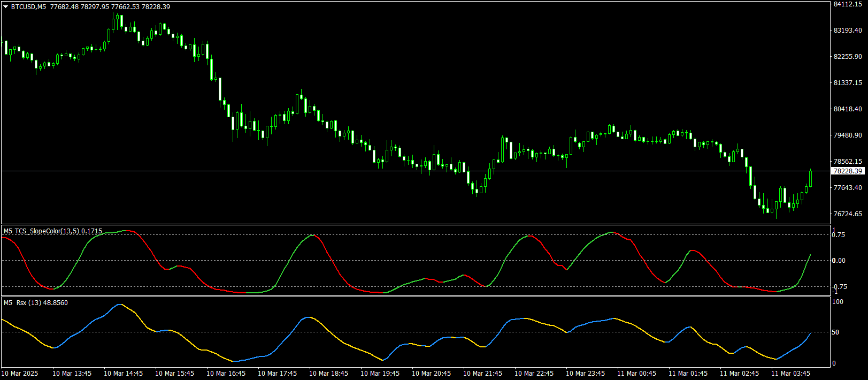Click price scale value 78562.15

coord(848,162)
